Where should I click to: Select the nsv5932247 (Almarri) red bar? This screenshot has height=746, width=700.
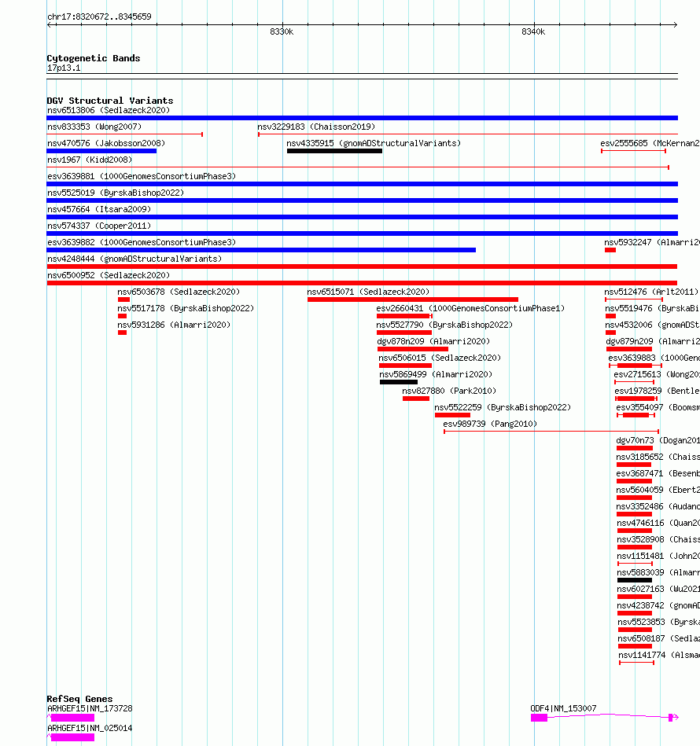tap(610, 250)
